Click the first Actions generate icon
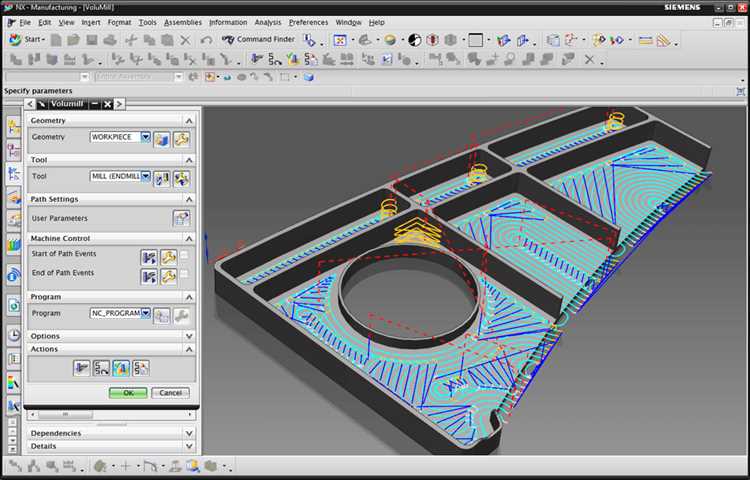 coord(82,368)
